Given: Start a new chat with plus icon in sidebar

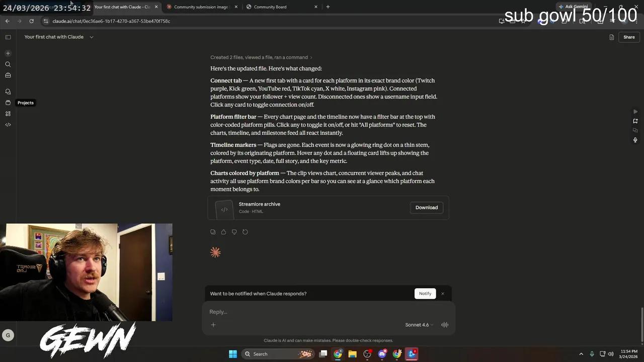Looking at the screenshot, I should [x=8, y=53].
